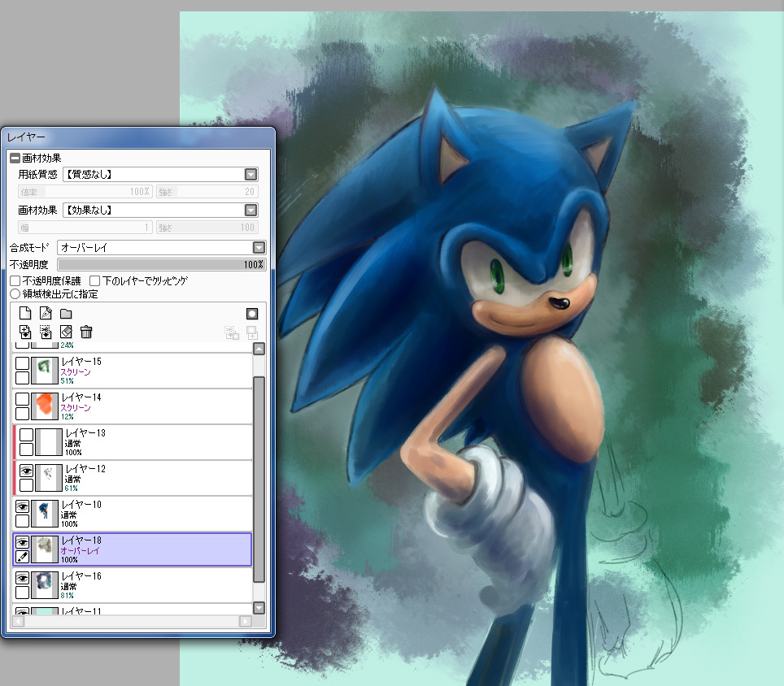
Task: Click the texture 強さ slider showing 20
Action: point(207,192)
